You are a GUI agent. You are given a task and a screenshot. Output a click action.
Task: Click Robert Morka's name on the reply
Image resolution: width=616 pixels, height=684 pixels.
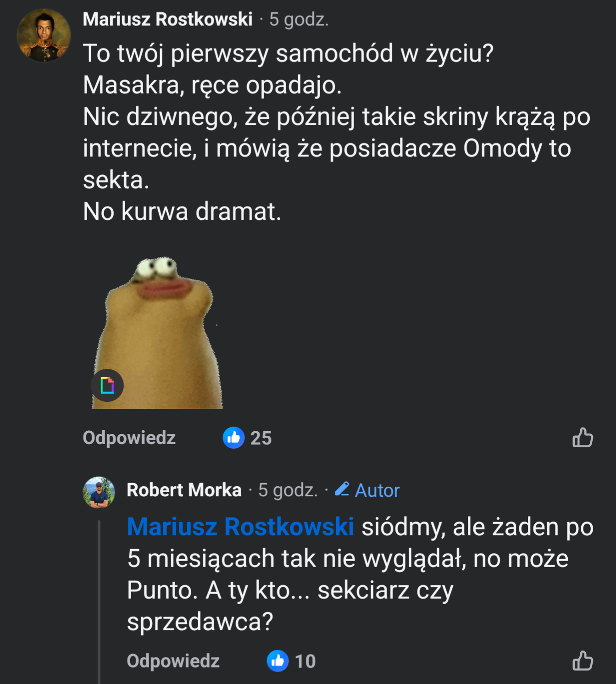[184, 490]
